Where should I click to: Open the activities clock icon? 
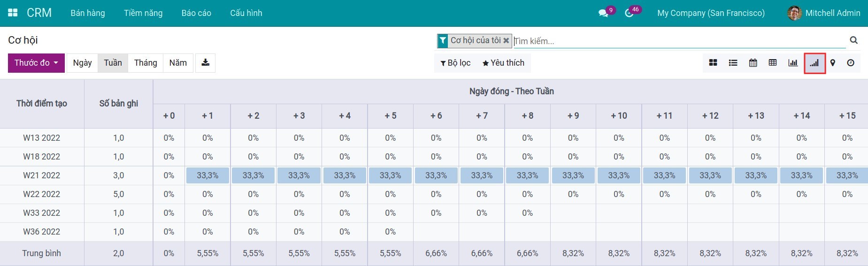tap(629, 13)
